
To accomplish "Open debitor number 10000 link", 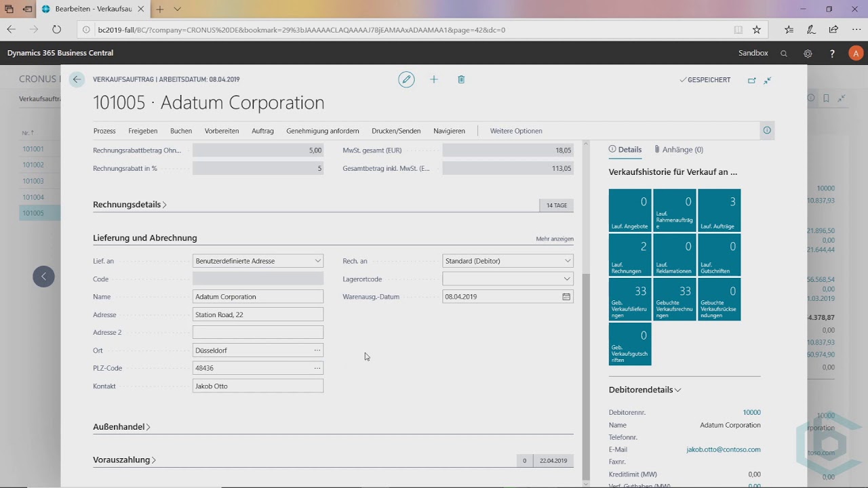I will (x=751, y=412).
